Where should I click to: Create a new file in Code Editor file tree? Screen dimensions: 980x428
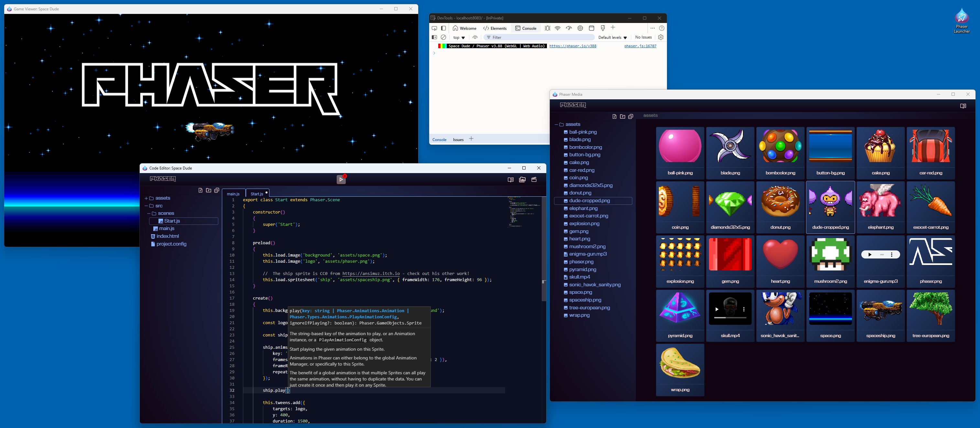pos(201,190)
